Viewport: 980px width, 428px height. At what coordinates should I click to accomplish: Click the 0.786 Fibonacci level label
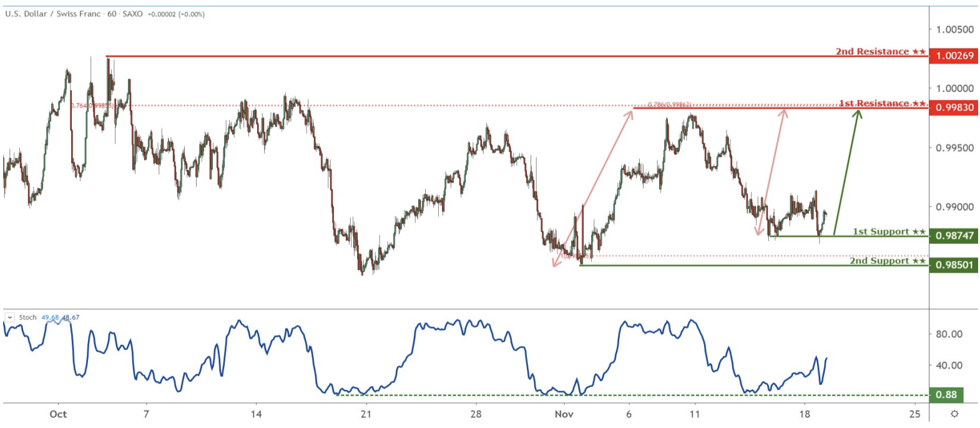[x=669, y=104]
